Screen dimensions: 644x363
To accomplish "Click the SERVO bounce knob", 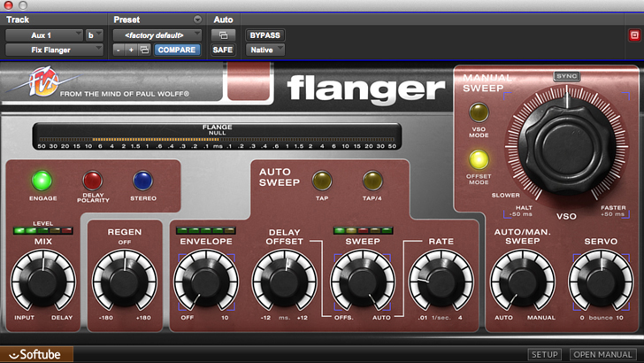I will pos(601,282).
